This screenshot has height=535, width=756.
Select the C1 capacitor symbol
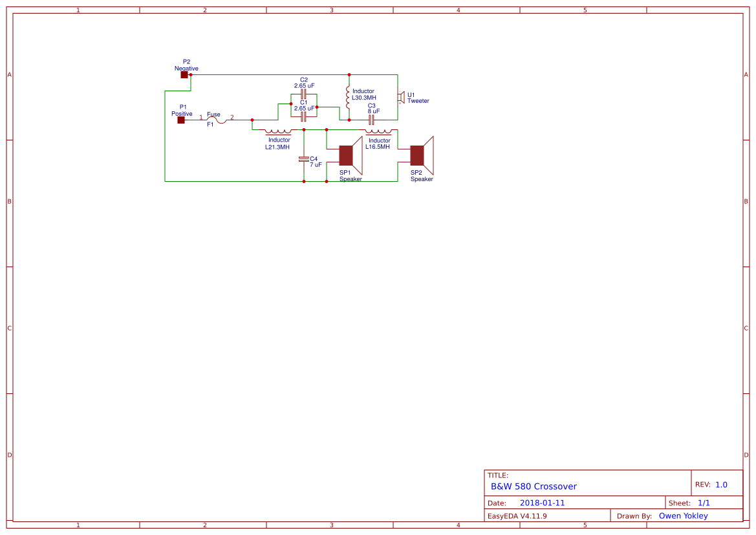(x=303, y=116)
